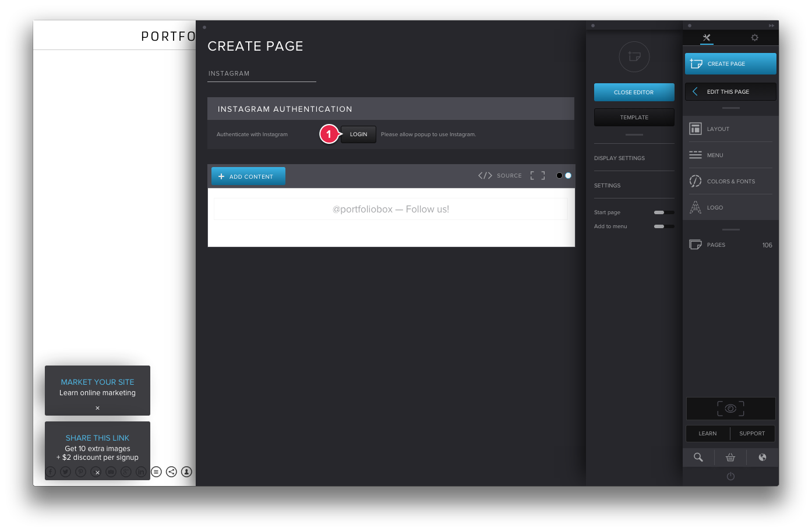Click the footer user profile icon
The height and width of the screenshot is (532, 812).
click(x=186, y=472)
